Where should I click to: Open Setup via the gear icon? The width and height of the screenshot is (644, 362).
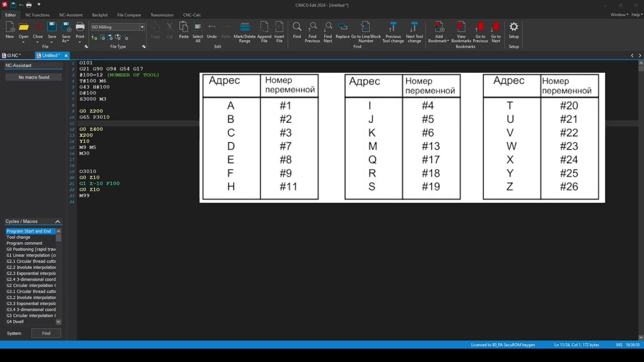pyautogui.click(x=514, y=27)
